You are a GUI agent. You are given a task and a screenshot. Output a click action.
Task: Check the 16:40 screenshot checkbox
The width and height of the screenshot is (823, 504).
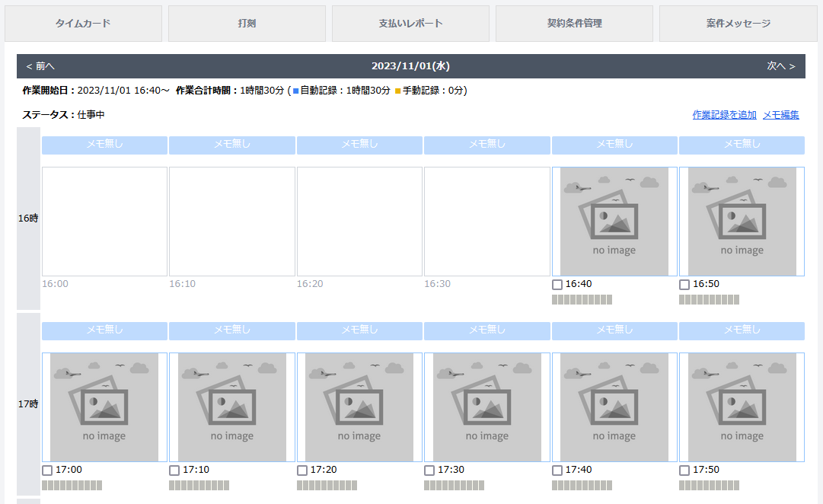557,285
